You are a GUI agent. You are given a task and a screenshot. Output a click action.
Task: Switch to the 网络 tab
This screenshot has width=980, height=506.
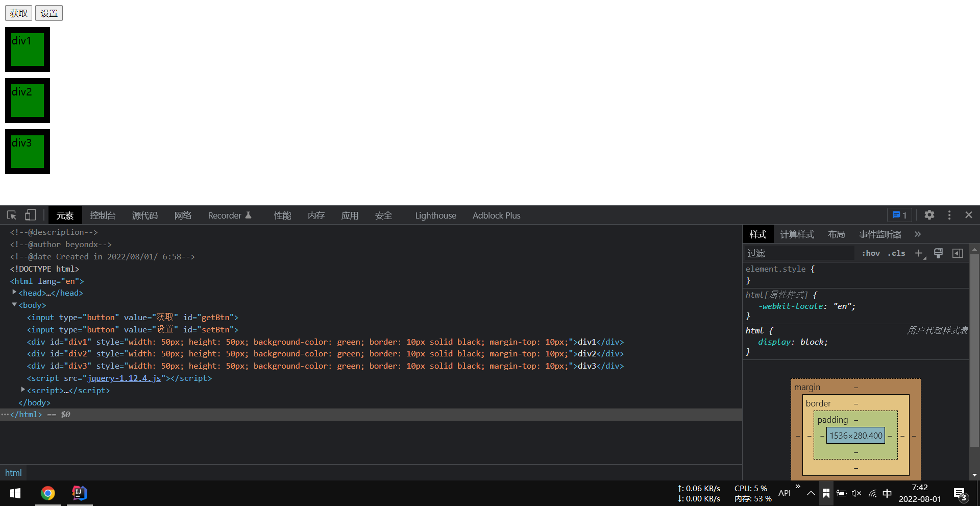183,215
